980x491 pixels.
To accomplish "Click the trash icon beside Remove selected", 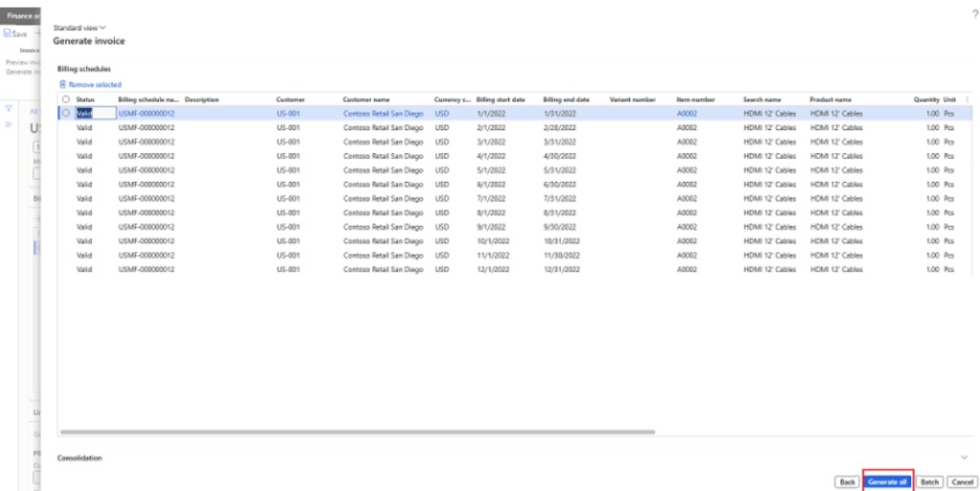I will 62,84.
